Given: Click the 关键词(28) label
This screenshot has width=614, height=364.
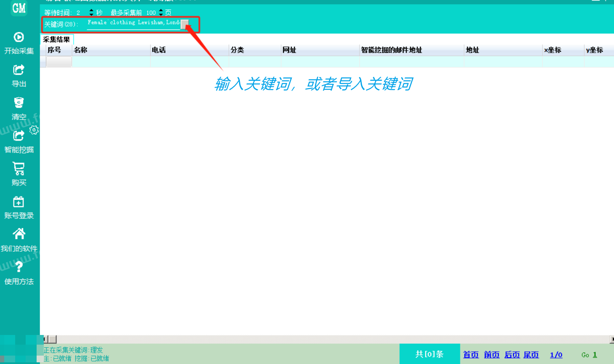Looking at the screenshot, I should tap(61, 24).
